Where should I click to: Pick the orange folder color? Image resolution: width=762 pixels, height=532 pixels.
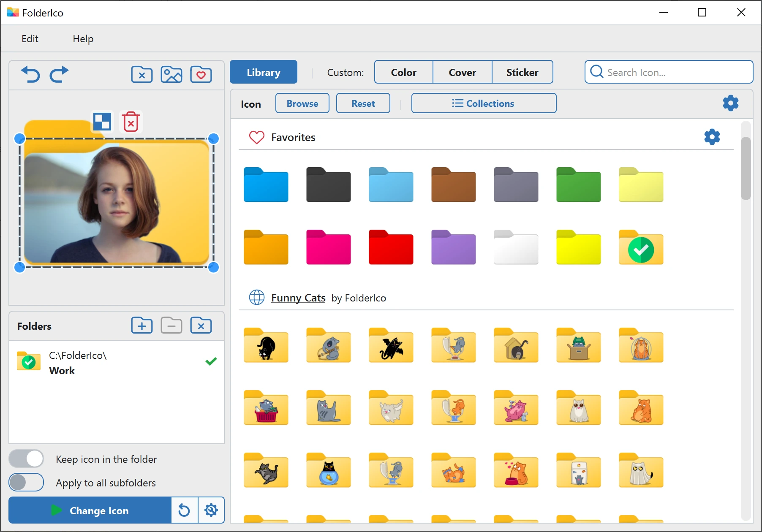coord(266,247)
